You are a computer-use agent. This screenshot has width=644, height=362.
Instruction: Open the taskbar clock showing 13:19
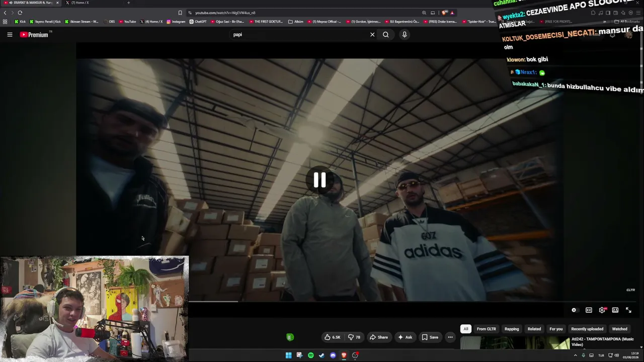(630, 355)
